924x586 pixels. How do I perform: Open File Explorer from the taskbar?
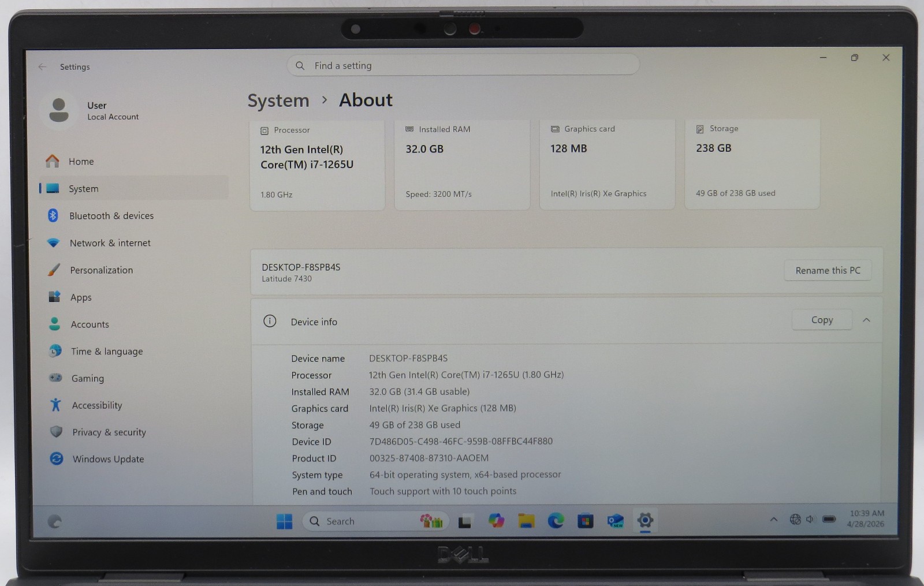click(x=526, y=521)
